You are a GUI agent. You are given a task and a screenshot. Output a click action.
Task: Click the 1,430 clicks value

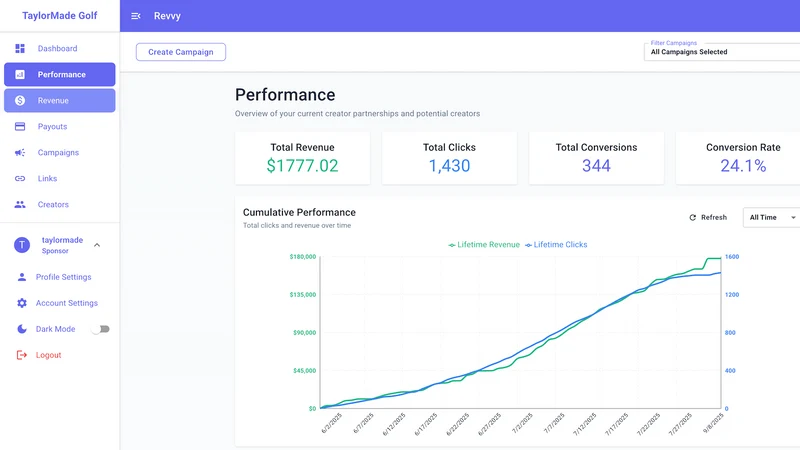pos(449,166)
